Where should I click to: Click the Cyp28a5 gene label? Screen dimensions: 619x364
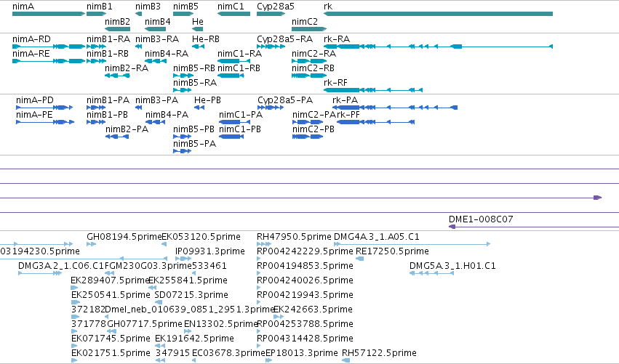click(276, 7)
